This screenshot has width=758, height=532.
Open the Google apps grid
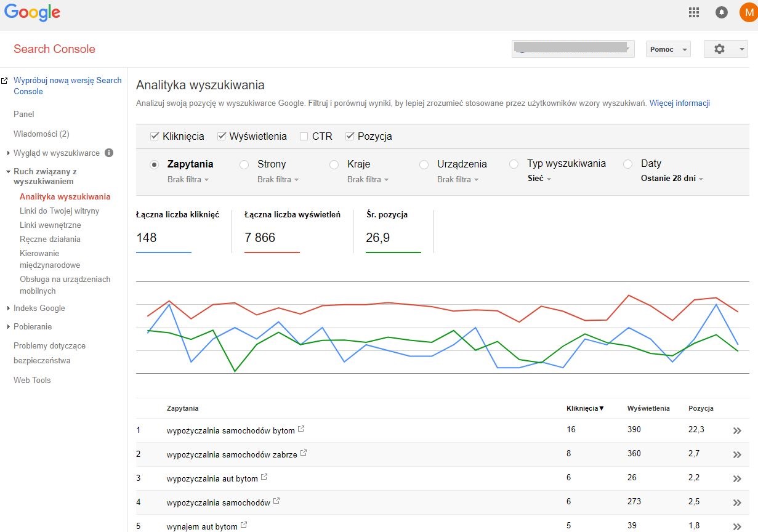[x=694, y=12]
